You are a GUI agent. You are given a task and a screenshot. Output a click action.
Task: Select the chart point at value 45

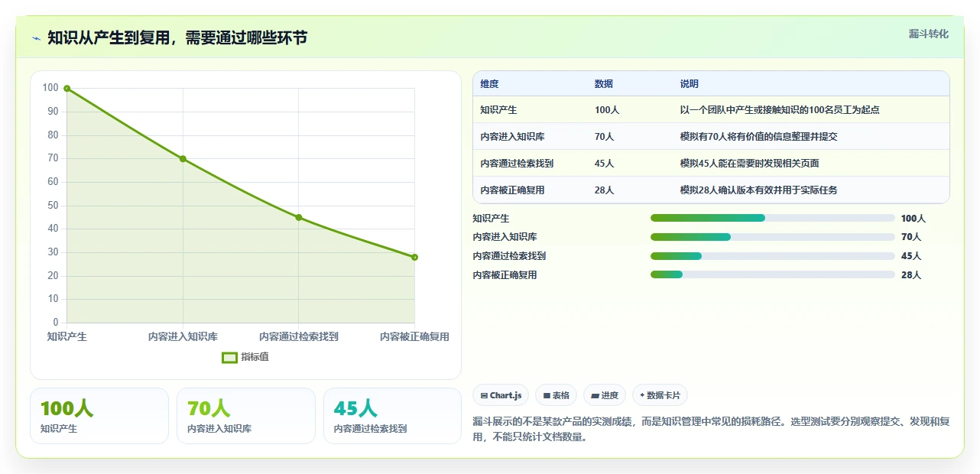coord(299,218)
